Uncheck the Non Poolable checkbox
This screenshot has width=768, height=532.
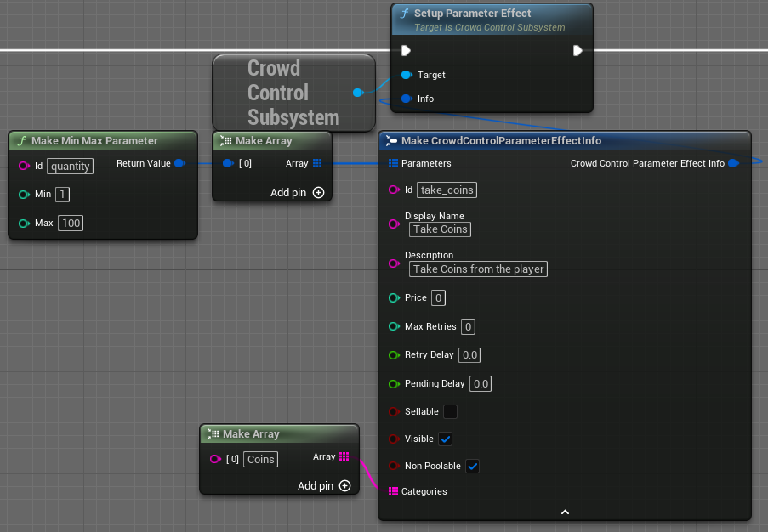(473, 466)
